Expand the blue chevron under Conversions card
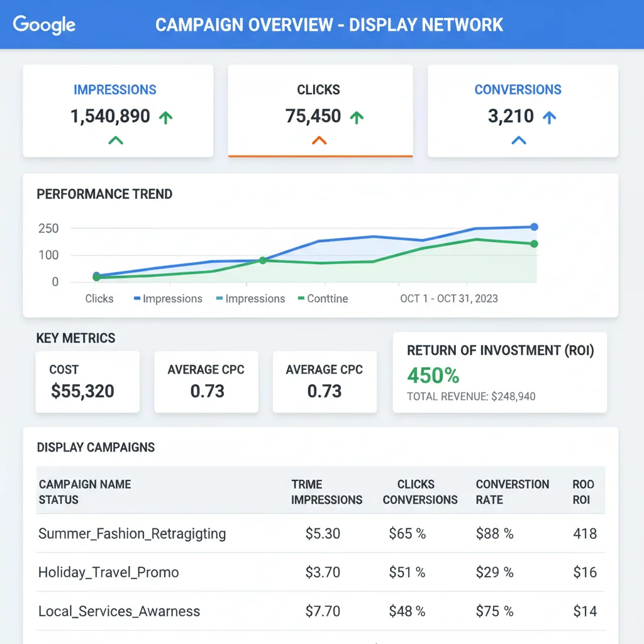This screenshot has height=644, width=644. point(519,140)
